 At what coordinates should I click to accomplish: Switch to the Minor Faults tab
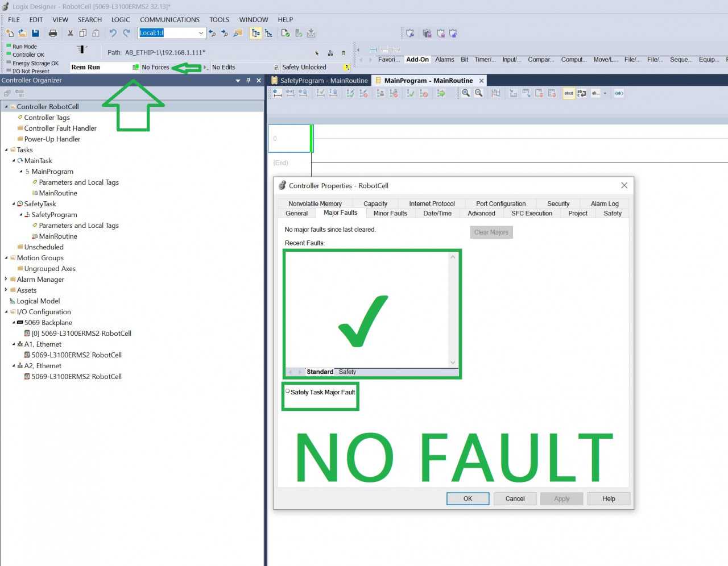[x=390, y=214]
